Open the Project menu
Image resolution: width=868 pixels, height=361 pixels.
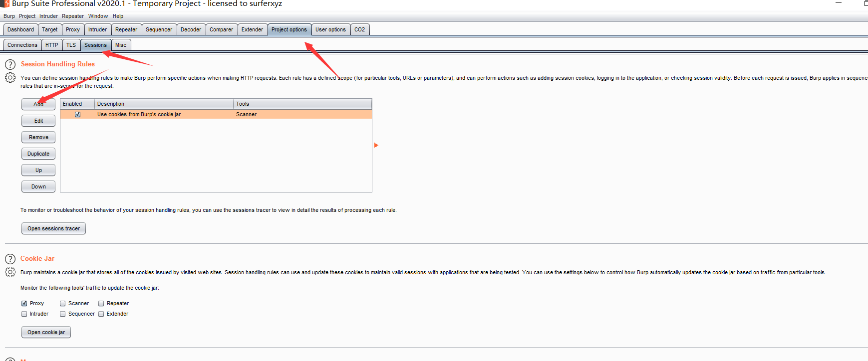27,16
